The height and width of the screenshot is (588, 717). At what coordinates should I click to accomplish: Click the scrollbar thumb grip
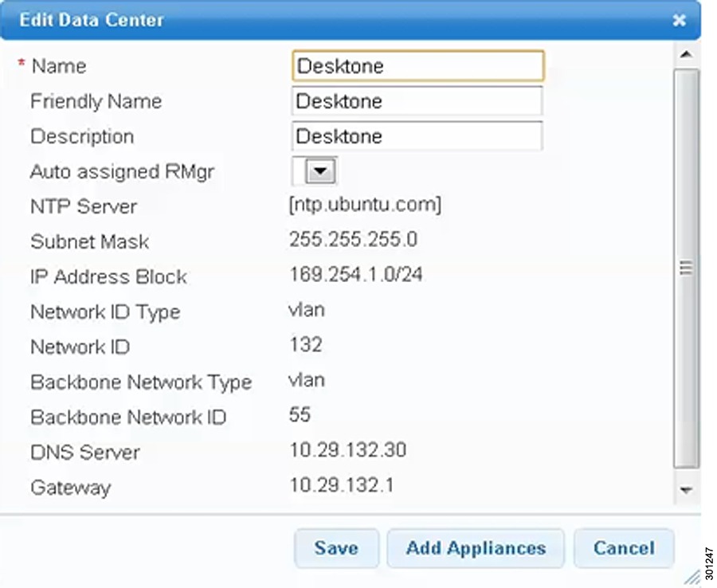click(x=686, y=268)
